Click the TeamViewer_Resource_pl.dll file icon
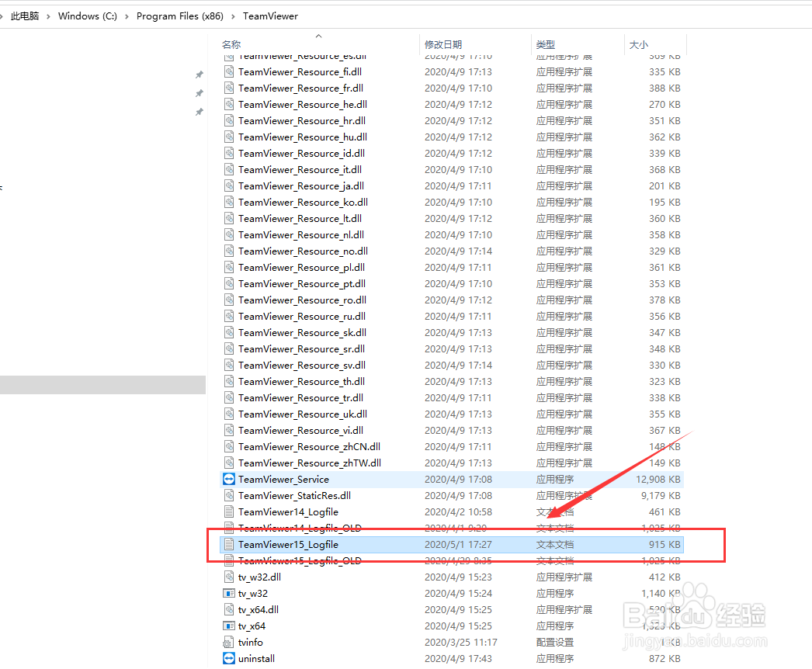Image resolution: width=812 pixels, height=669 pixels. (x=228, y=267)
